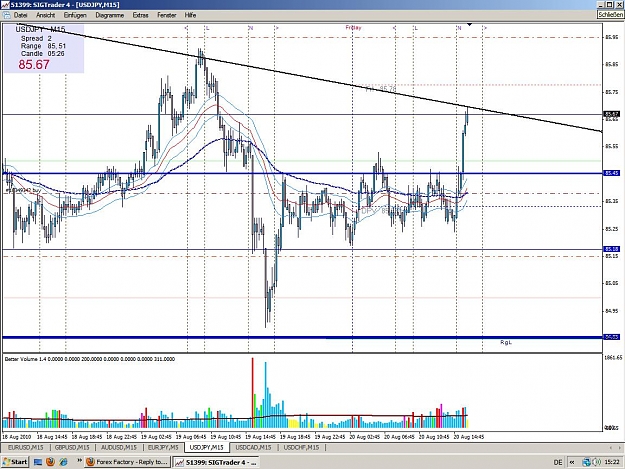Click the network tray icon
The image size is (625, 469).
pos(586,462)
